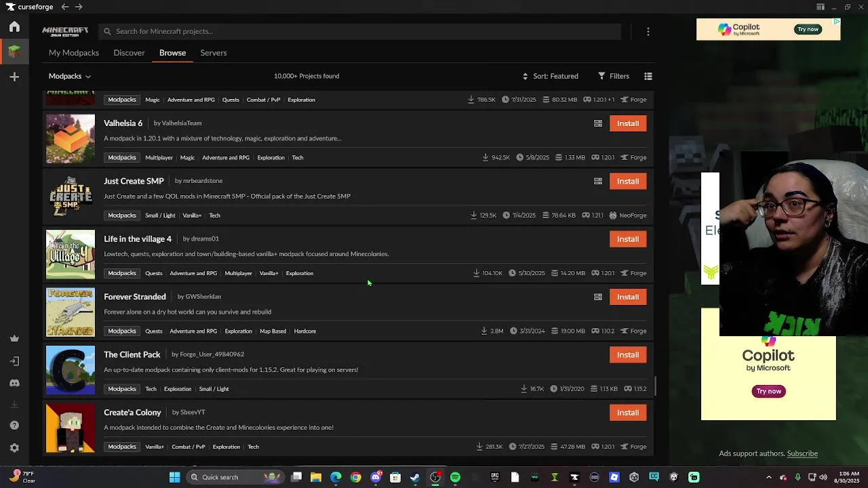Expand the Modpacks category dropdown
This screenshot has width=868, height=488.
[x=69, y=76]
